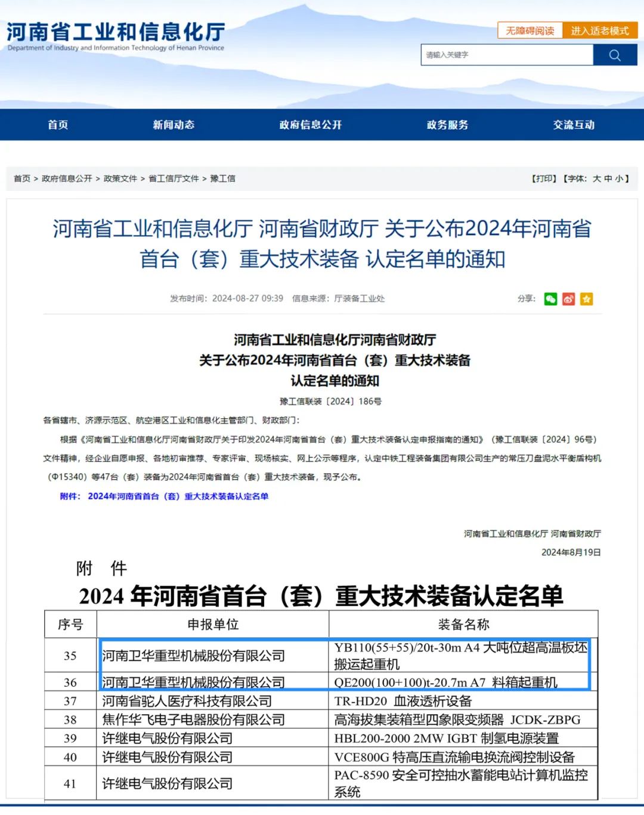The image size is (644, 815).
Task: Click the 申报单位 column header
Action: [x=213, y=625]
